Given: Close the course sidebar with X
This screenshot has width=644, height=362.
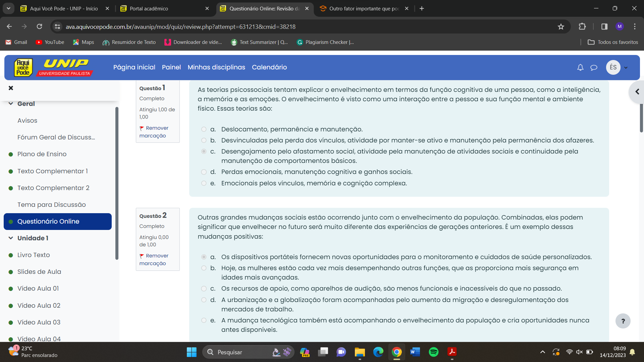Looking at the screenshot, I should coord(11,88).
